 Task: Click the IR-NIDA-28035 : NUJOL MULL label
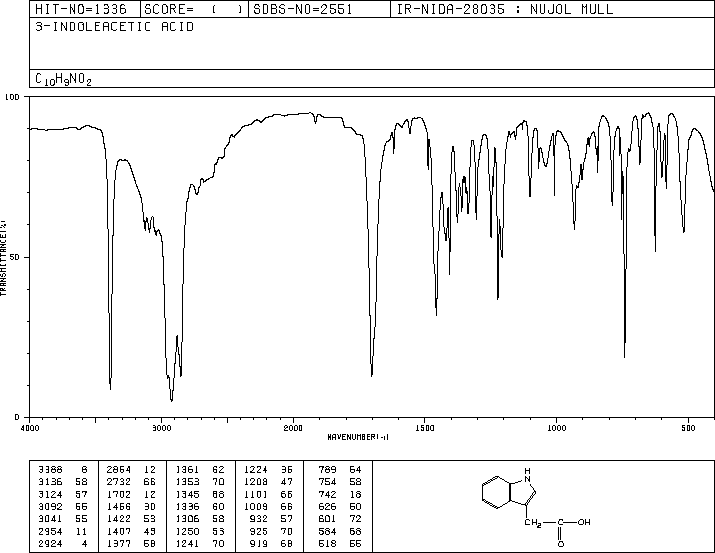pos(505,9)
